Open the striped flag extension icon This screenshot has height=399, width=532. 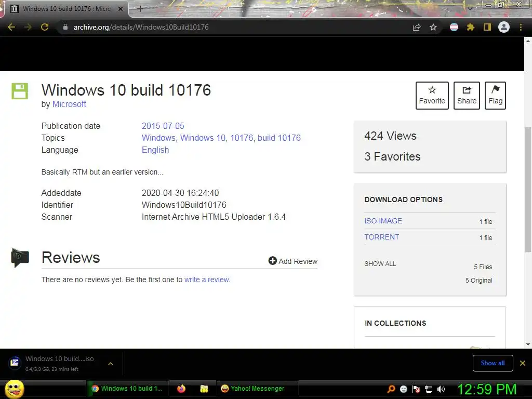click(x=454, y=27)
